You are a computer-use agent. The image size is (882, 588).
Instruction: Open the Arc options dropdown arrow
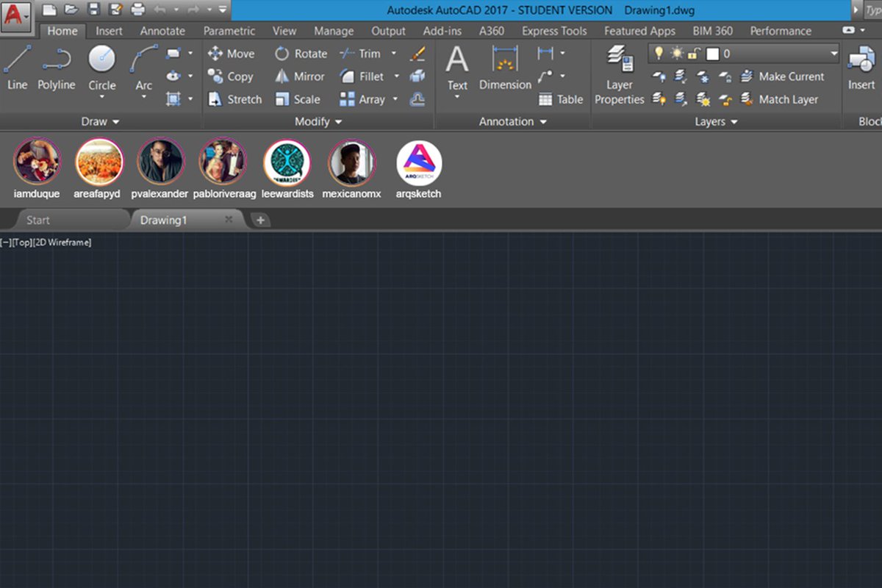pos(144,97)
